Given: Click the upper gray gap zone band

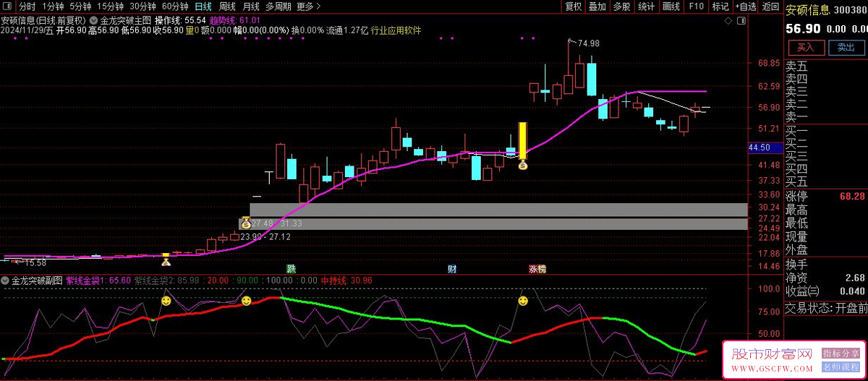Looking at the screenshot, I should point(498,210).
